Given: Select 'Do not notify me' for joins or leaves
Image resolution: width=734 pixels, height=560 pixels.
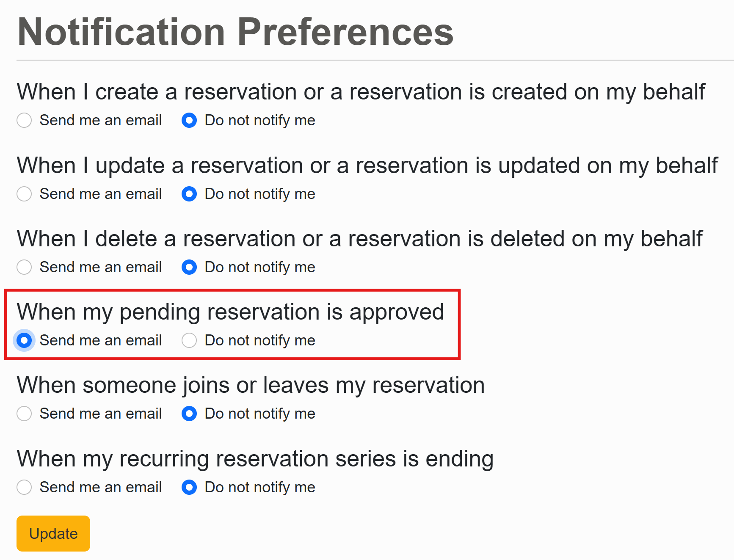Looking at the screenshot, I should [x=189, y=414].
